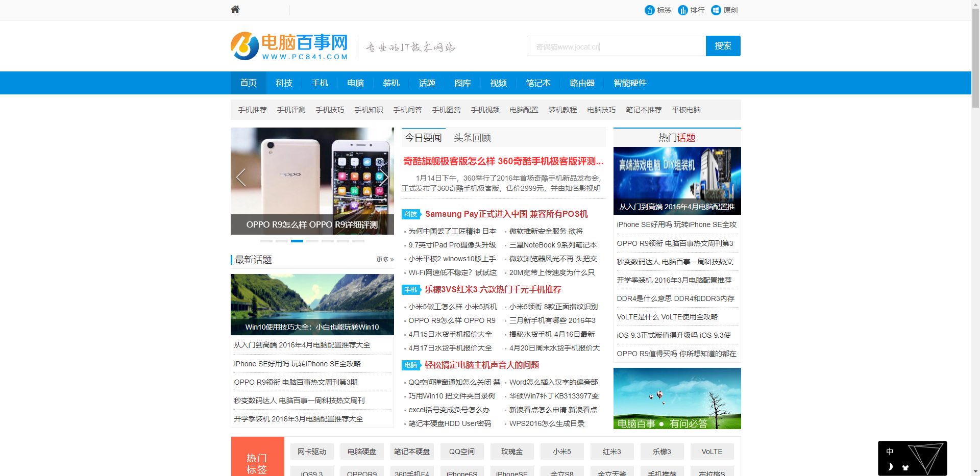
Task: Open Win10使用技巧大全 thumbnail
Action: (312, 305)
